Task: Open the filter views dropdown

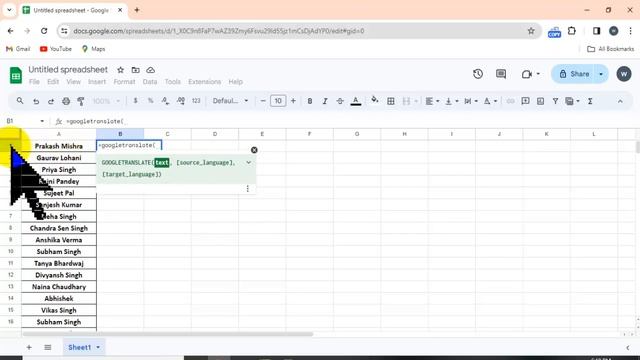Action: (x=572, y=101)
